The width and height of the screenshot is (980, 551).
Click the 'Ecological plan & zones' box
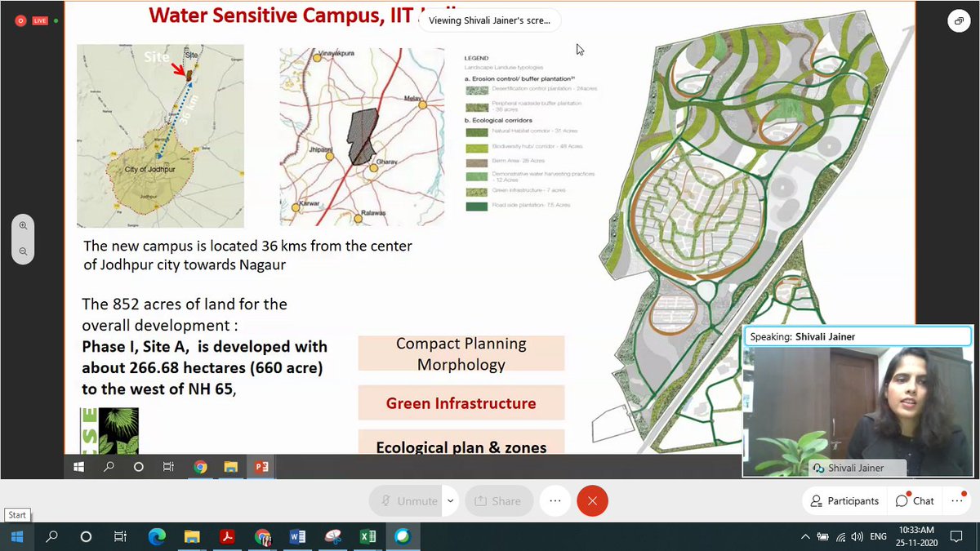pos(461,443)
